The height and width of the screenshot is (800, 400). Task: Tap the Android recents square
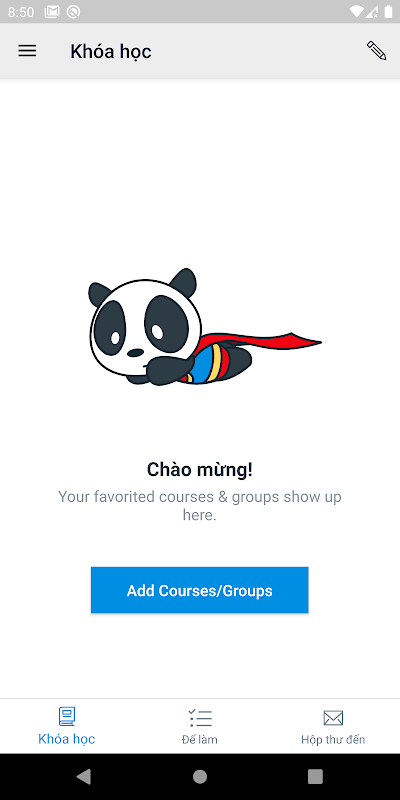click(x=315, y=777)
